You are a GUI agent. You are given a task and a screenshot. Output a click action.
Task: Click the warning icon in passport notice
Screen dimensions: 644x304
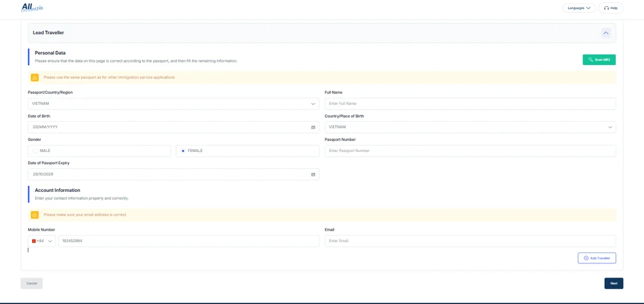tap(35, 77)
